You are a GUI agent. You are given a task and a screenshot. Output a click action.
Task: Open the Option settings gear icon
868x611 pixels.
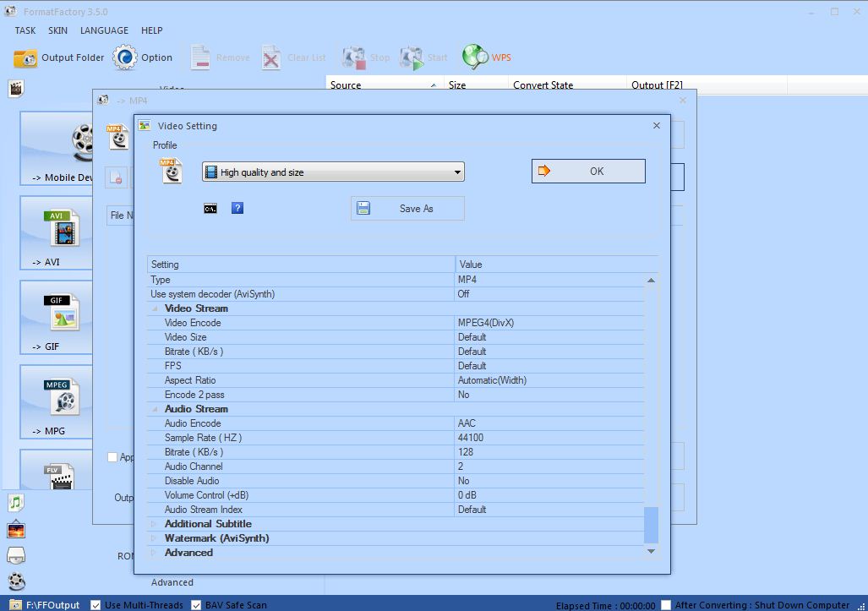pos(124,57)
